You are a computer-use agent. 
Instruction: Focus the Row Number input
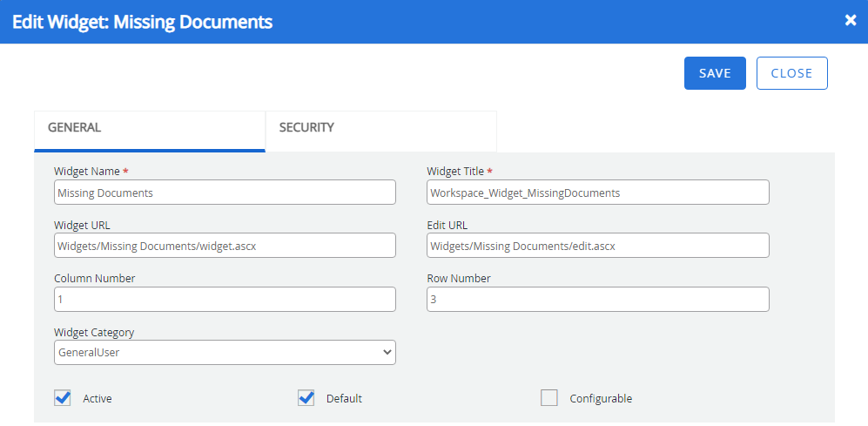597,300
